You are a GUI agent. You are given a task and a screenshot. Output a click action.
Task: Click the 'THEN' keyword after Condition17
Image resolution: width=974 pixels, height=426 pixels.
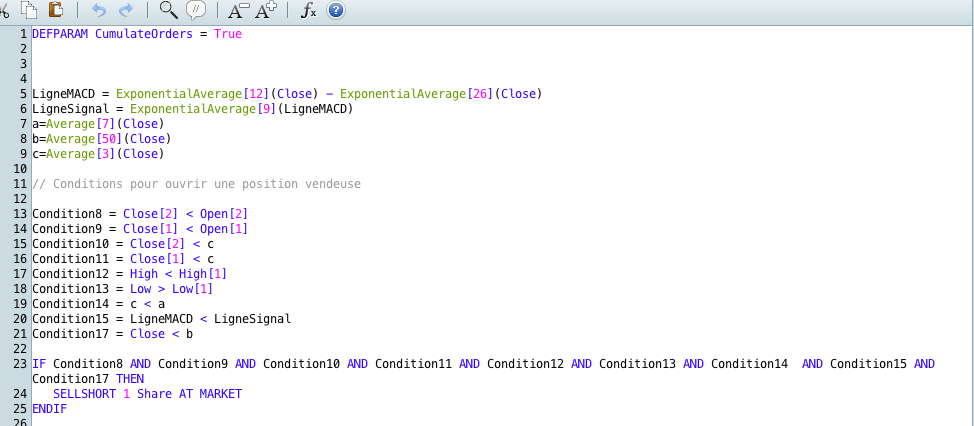pyautogui.click(x=130, y=378)
